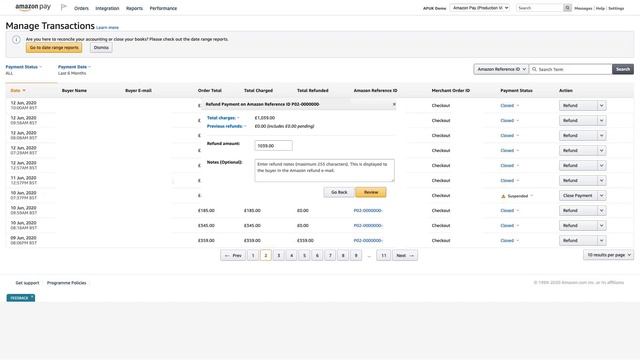Click the Total Charged column header
Viewport: 640px width, 360px height.
click(x=258, y=91)
